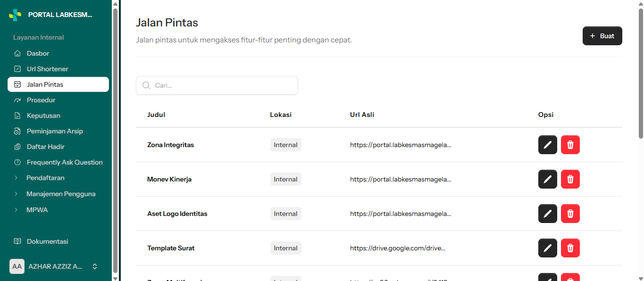Click the Prosedur arrow icon
This screenshot has width=644, height=281.
click(17, 100)
